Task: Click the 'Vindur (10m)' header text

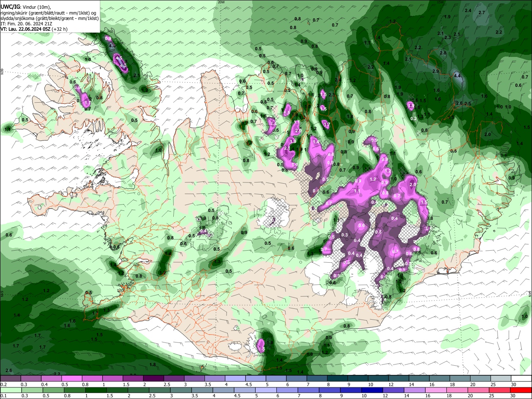Action: 36,7
